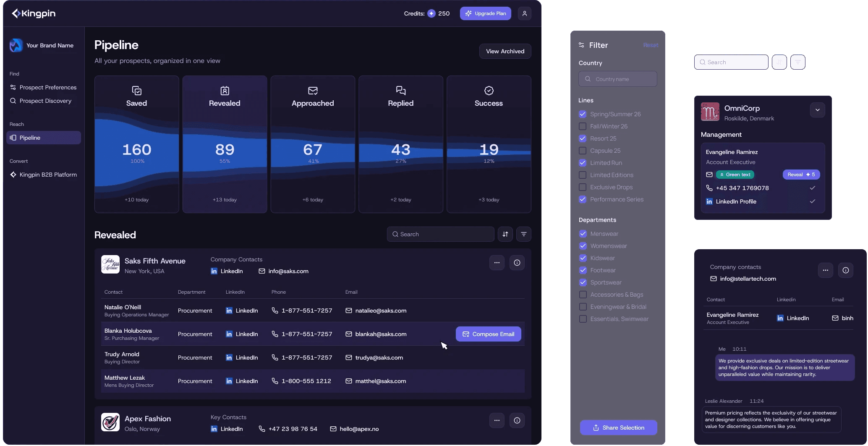Click LinkedIn icon in Trudy Arnold row
Viewport: 868px width, 446px height.
point(229,357)
